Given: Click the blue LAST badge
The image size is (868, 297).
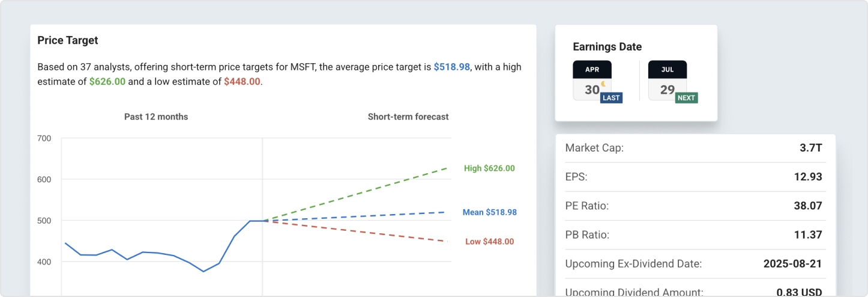Looking at the screenshot, I should [x=611, y=98].
